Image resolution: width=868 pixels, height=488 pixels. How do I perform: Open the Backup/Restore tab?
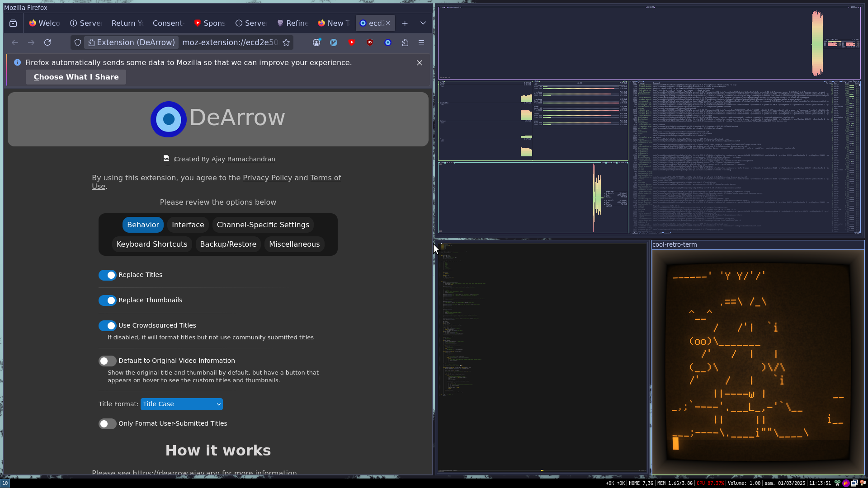tap(228, 244)
